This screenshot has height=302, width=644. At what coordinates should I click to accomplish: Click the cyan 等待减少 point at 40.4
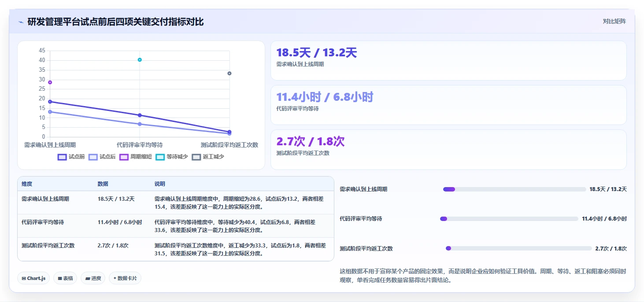[140, 59]
